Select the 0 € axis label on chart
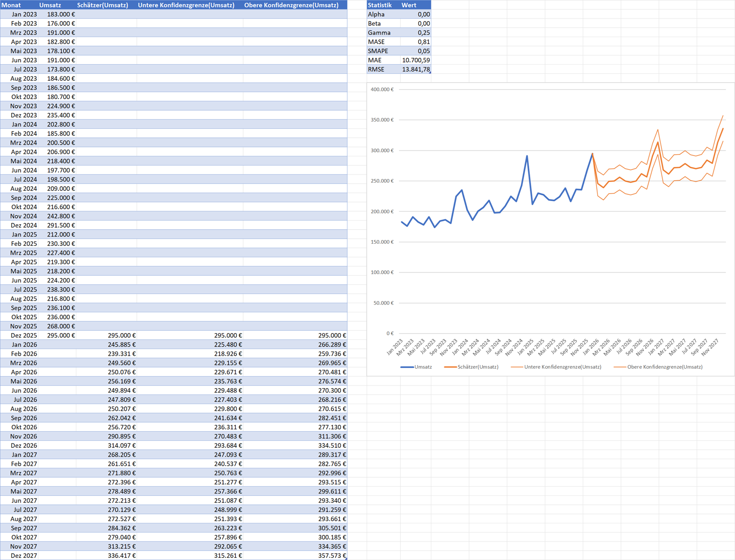This screenshot has width=735, height=560. [x=390, y=334]
